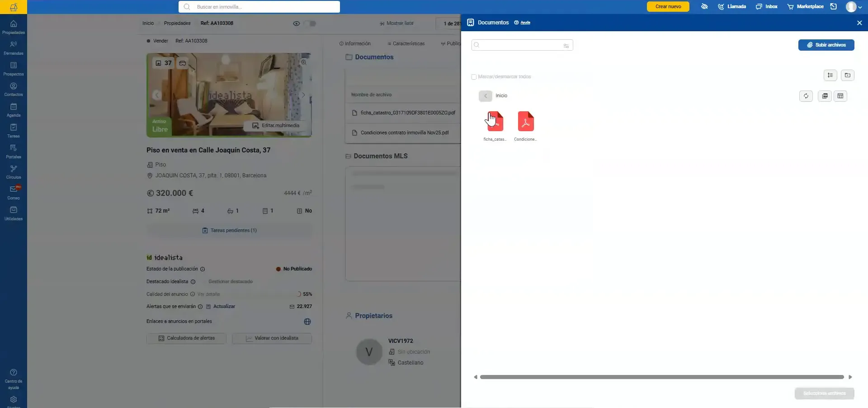
Task: Click the global search field Buscar en inmovilla
Action: [x=259, y=7]
